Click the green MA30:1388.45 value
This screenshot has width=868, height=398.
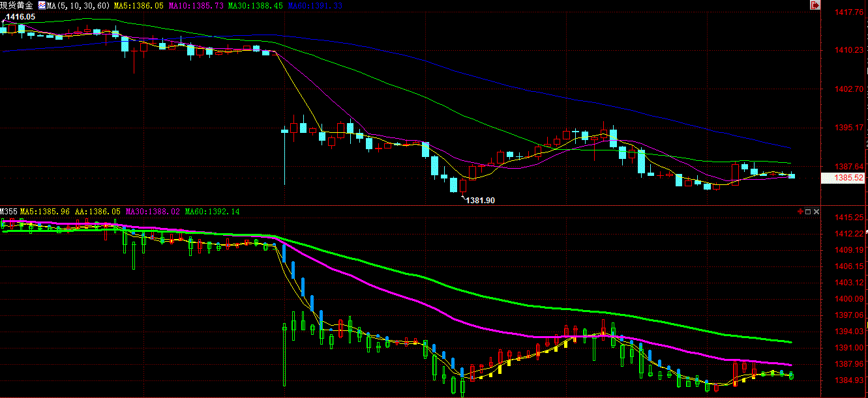tap(256, 5)
